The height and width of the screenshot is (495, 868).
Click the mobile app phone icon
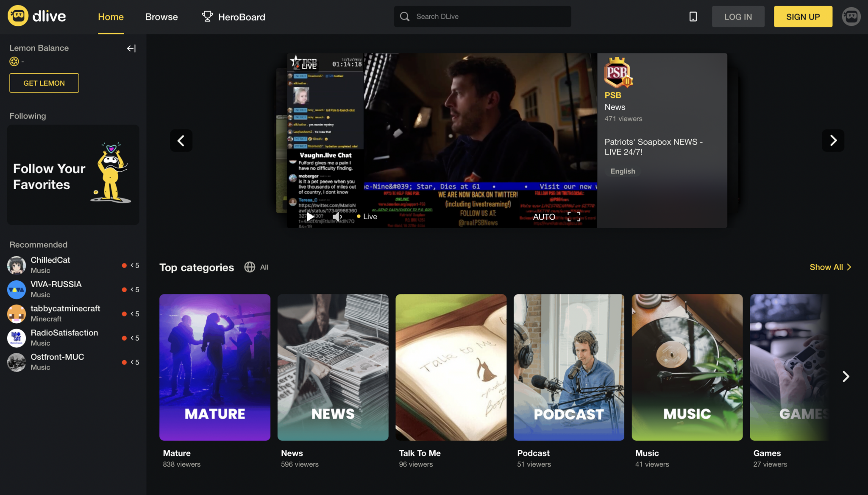click(693, 16)
